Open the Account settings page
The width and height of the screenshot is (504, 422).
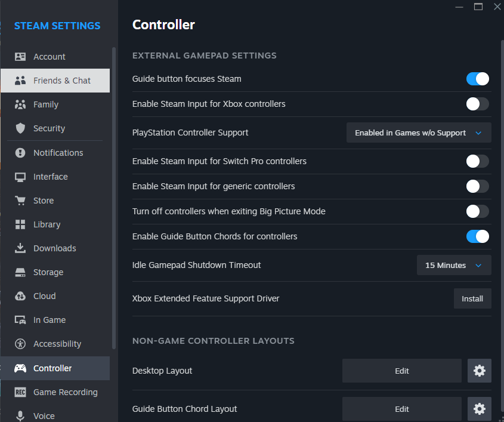pyautogui.click(x=55, y=57)
